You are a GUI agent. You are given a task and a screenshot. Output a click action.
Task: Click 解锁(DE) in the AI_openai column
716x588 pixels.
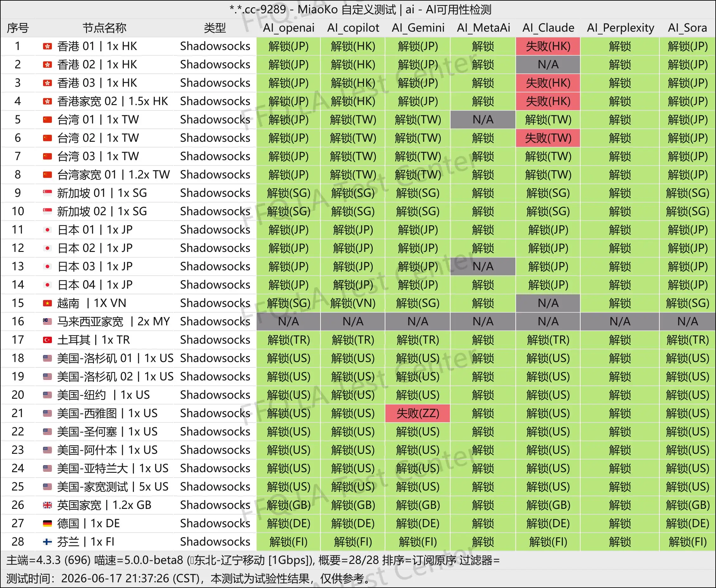point(289,524)
